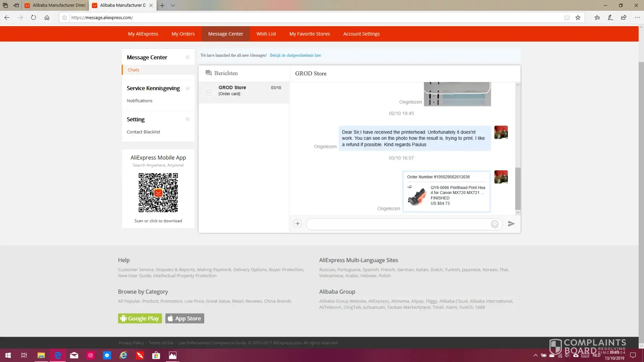Click the chat window scrollbar

pos(518,188)
